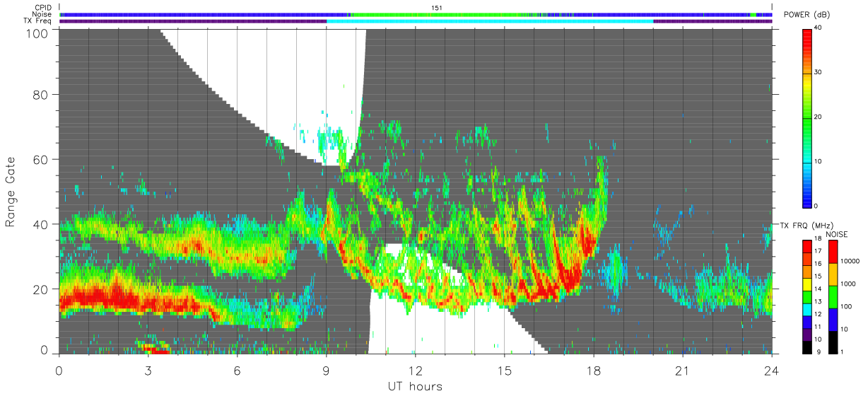The height and width of the screenshot is (401, 868).
Task: Click the cyan segment of TX Freq bar
Action: click(490, 21)
